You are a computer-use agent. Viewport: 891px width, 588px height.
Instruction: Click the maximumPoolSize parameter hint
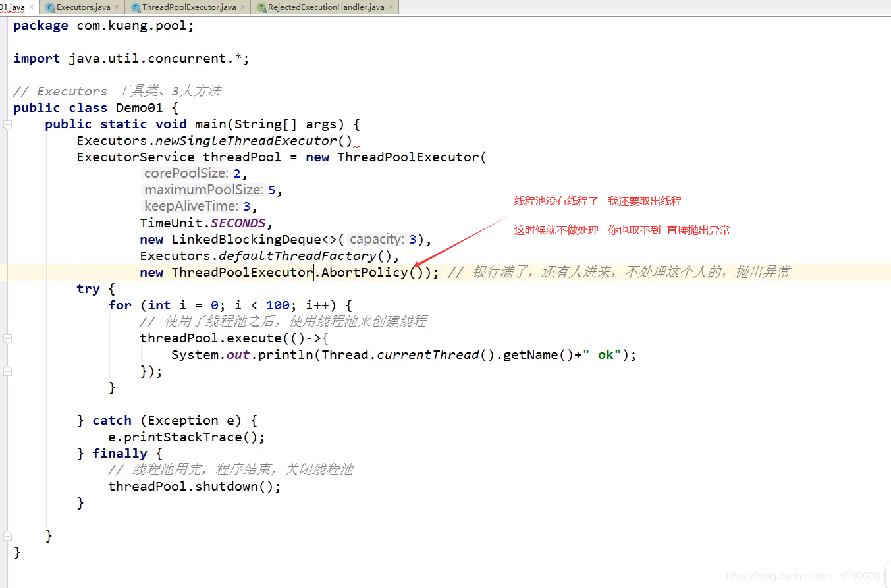point(204,190)
